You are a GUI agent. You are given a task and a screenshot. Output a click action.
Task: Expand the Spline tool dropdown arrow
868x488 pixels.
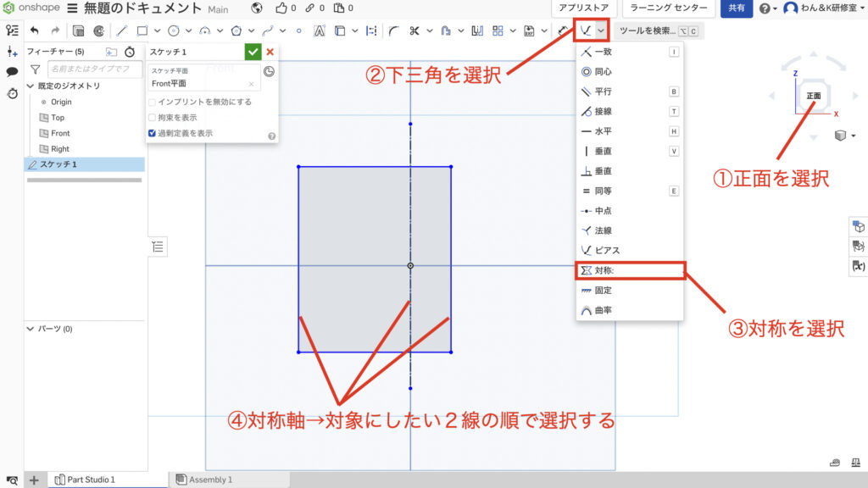click(283, 31)
